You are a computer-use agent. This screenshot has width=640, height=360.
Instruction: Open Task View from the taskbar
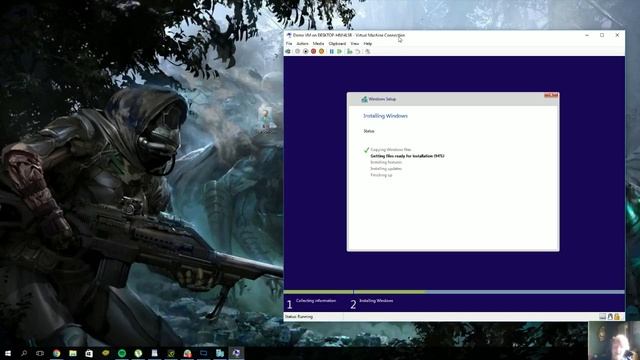click(x=40, y=353)
